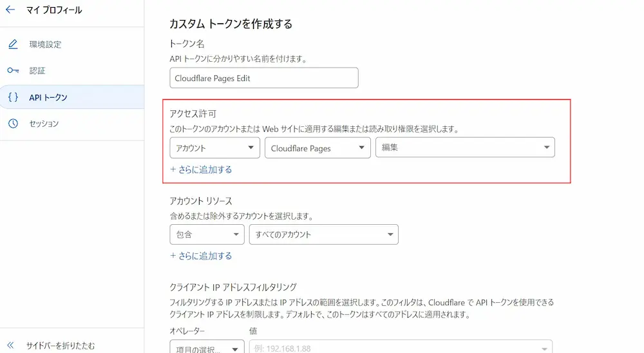Click the back arrow beside マイ プロフィール
This screenshot has height=353, width=644.
10,10
